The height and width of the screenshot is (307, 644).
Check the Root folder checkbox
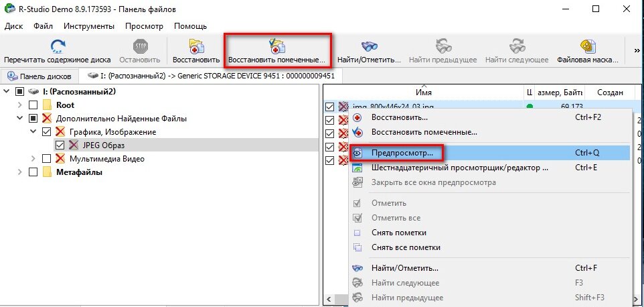tap(33, 105)
